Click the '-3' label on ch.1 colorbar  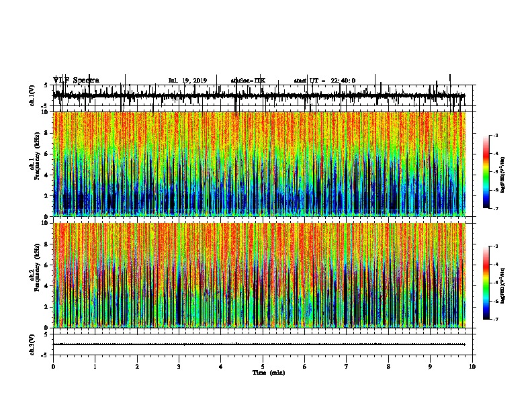click(495, 135)
